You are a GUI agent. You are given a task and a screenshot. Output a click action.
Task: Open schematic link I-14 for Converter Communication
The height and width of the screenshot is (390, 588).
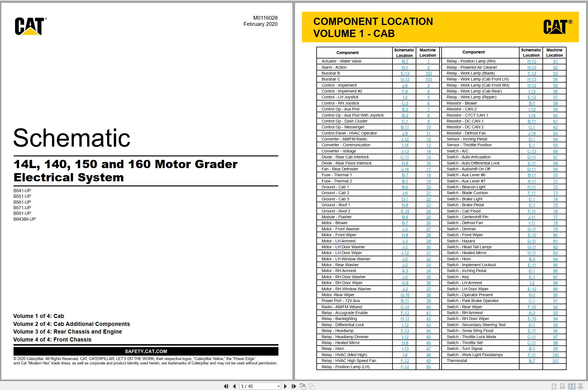[x=405, y=145]
